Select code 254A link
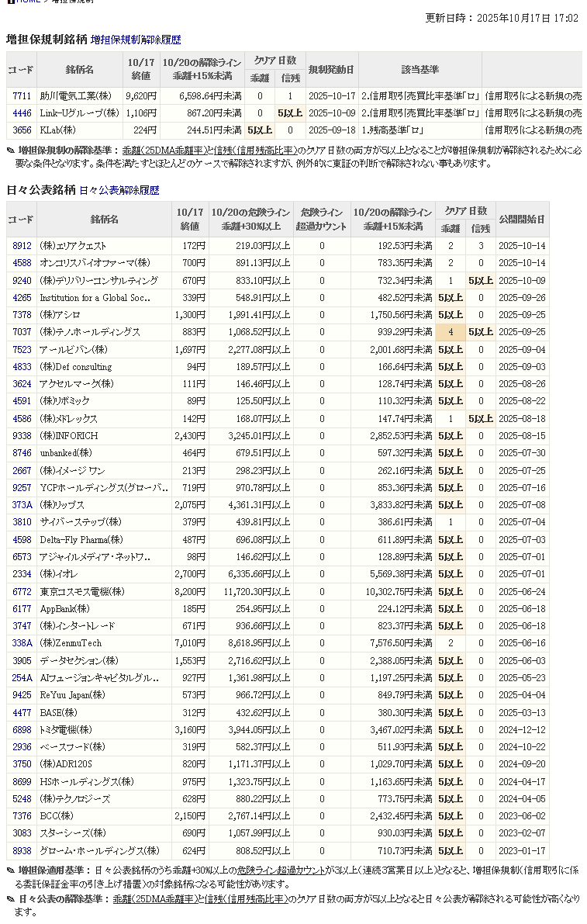 click(22, 678)
